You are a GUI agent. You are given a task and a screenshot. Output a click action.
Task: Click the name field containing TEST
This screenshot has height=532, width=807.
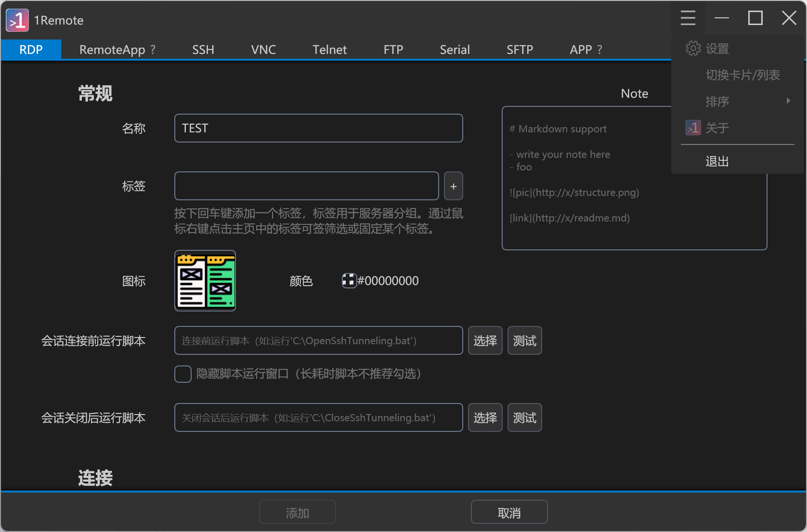[318, 129]
